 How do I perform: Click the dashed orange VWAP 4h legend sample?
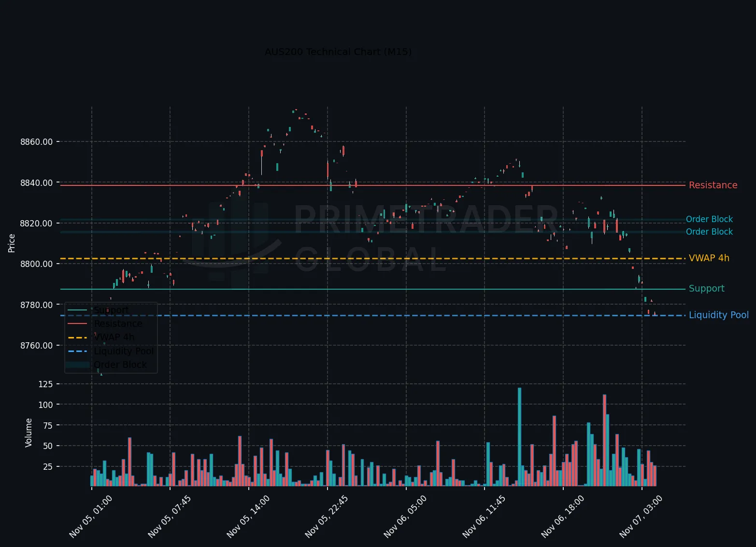click(x=77, y=337)
